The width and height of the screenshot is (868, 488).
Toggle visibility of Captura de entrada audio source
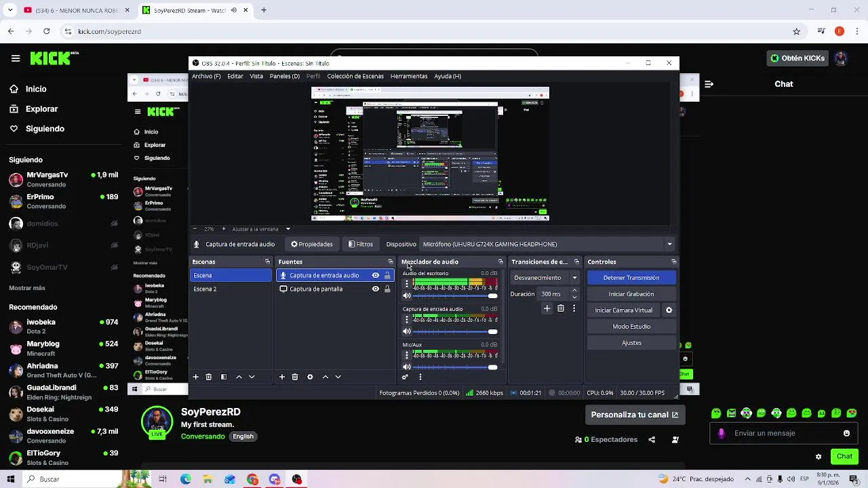tap(376, 276)
